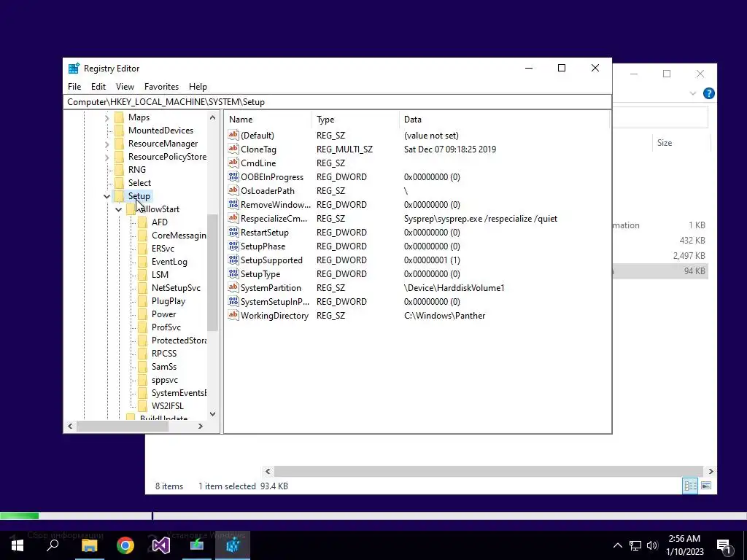The height and width of the screenshot is (560, 747).
Task: Switch Explorer window to details view
Action: tap(690, 486)
